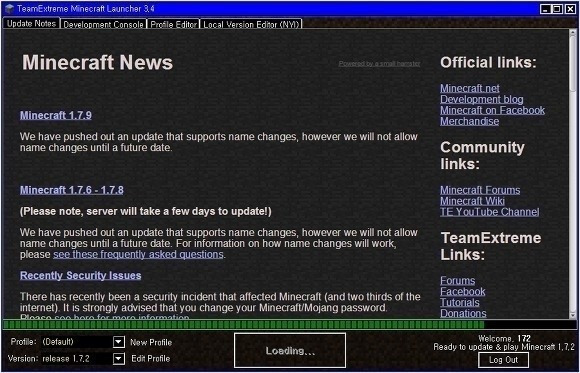
Task: Open the Profile Editor tab
Action: pos(173,24)
